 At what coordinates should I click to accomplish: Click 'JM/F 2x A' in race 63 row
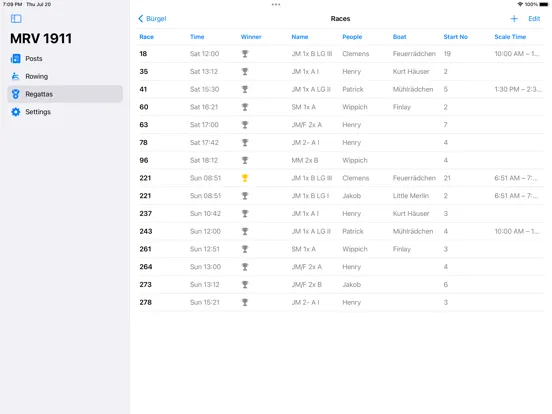[307, 125]
